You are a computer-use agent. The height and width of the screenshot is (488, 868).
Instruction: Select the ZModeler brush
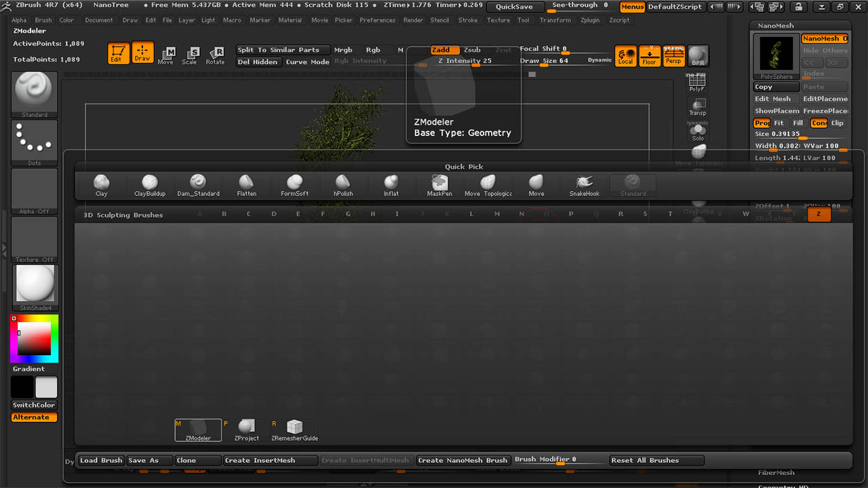pyautogui.click(x=198, y=430)
